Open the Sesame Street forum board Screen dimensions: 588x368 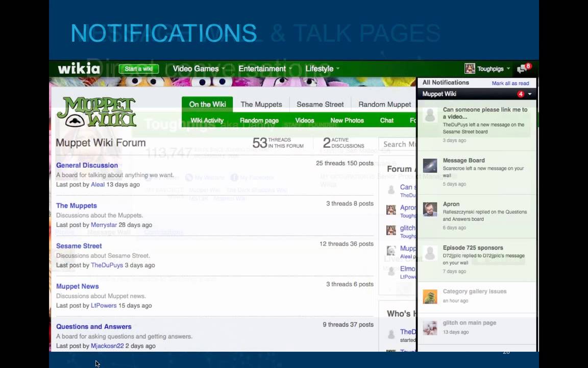pyautogui.click(x=79, y=246)
